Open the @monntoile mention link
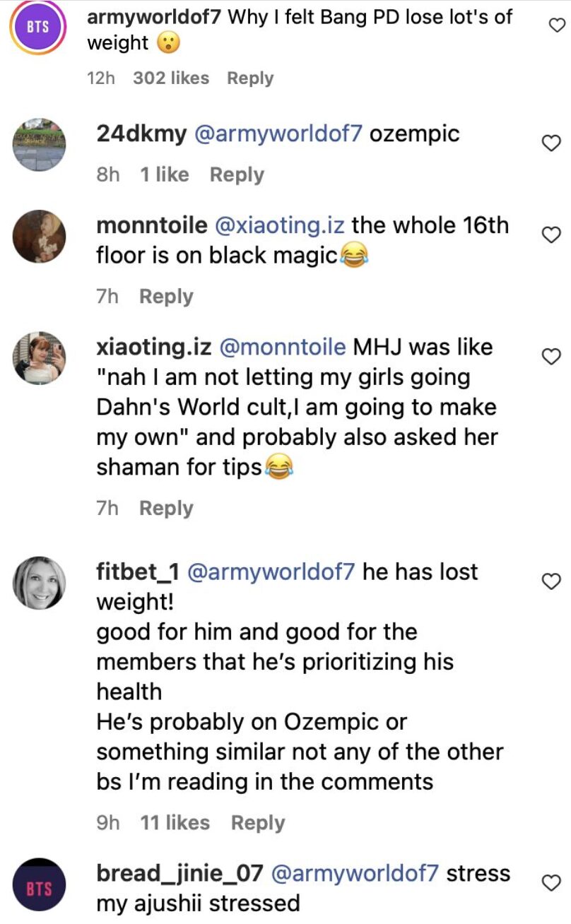Image resolution: width=571 pixels, height=924 pixels. click(283, 348)
